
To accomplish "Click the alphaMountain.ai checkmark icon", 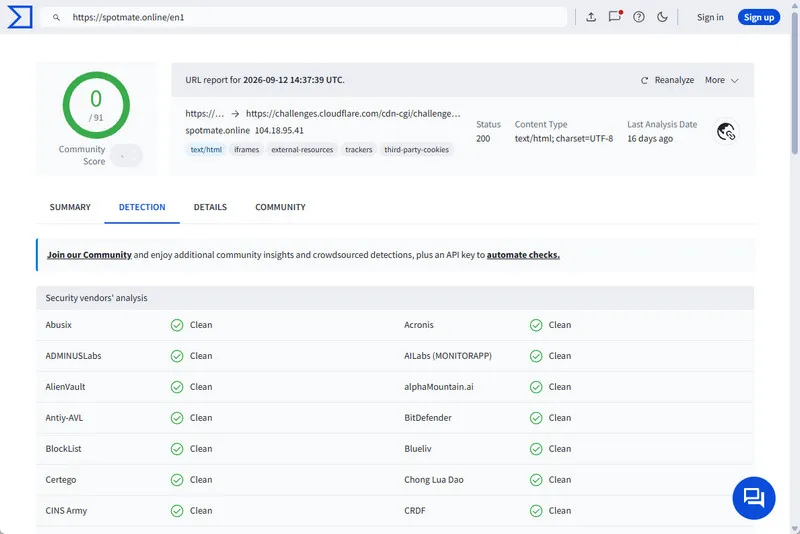I will point(536,387).
